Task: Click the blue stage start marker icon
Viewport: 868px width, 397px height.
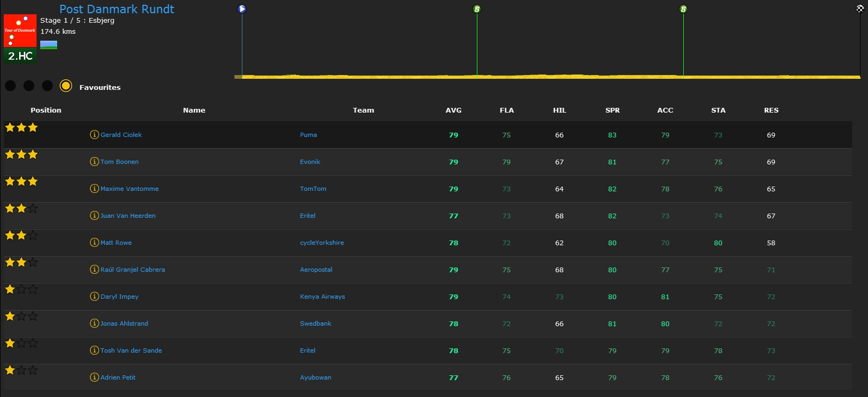Action: click(x=242, y=9)
